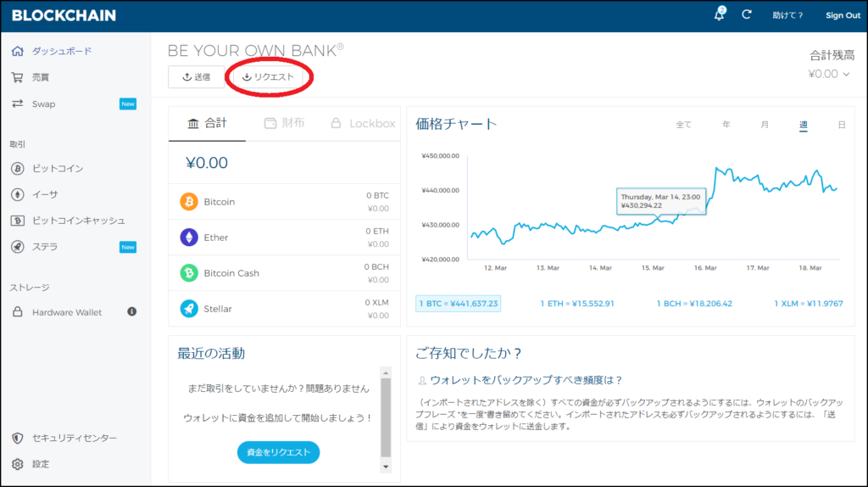Click the Ether balance row
The height and width of the screenshot is (487, 868).
point(285,237)
